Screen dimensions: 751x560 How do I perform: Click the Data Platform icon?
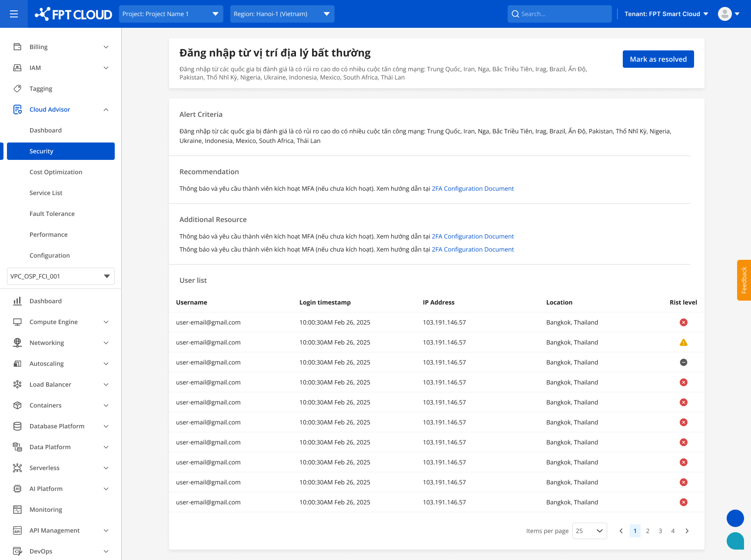(x=17, y=447)
